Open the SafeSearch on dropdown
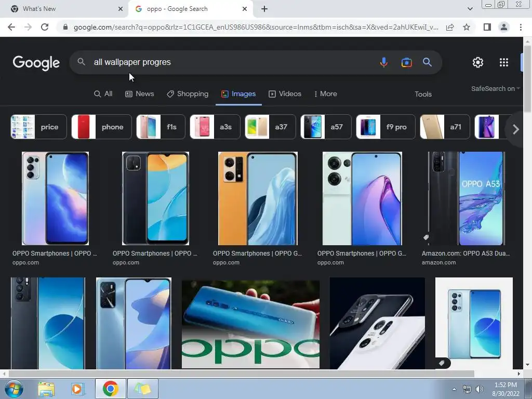Image resolution: width=532 pixels, height=399 pixels. point(495,88)
